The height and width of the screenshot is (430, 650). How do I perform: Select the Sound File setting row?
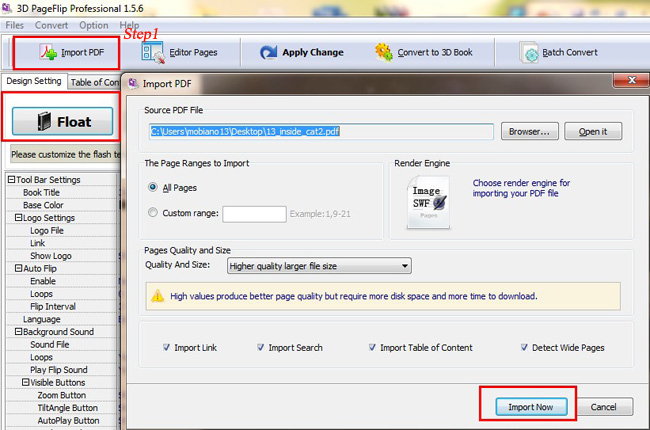pyautogui.click(x=61, y=345)
